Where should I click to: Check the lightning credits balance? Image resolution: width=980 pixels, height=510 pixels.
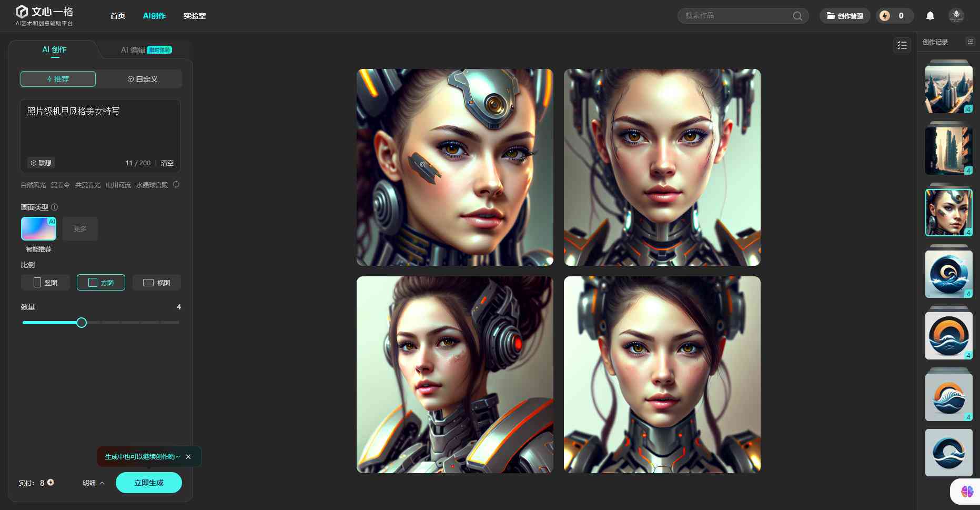894,16
